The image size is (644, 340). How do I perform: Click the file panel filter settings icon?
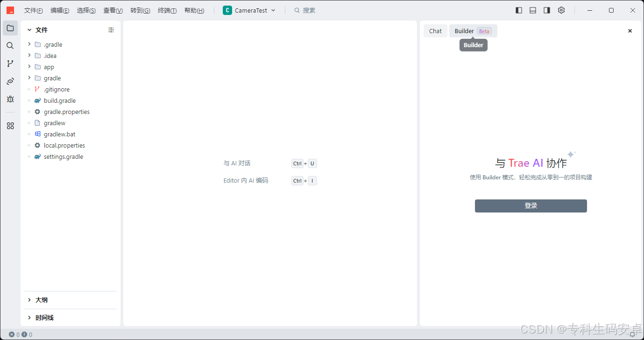point(111,30)
